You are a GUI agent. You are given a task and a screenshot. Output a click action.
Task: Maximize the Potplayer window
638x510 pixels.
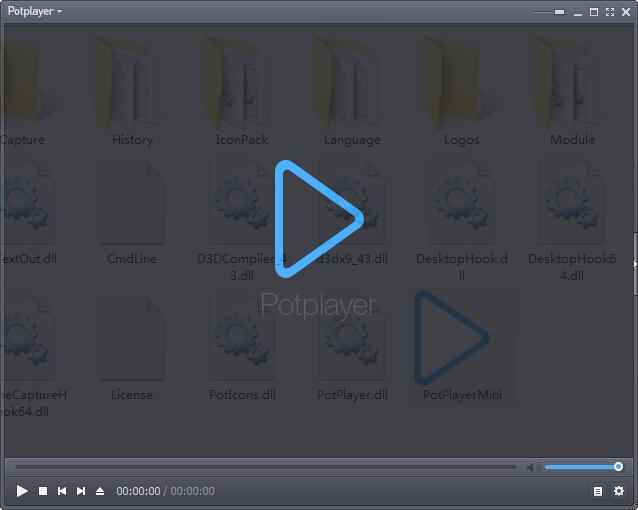coord(594,12)
